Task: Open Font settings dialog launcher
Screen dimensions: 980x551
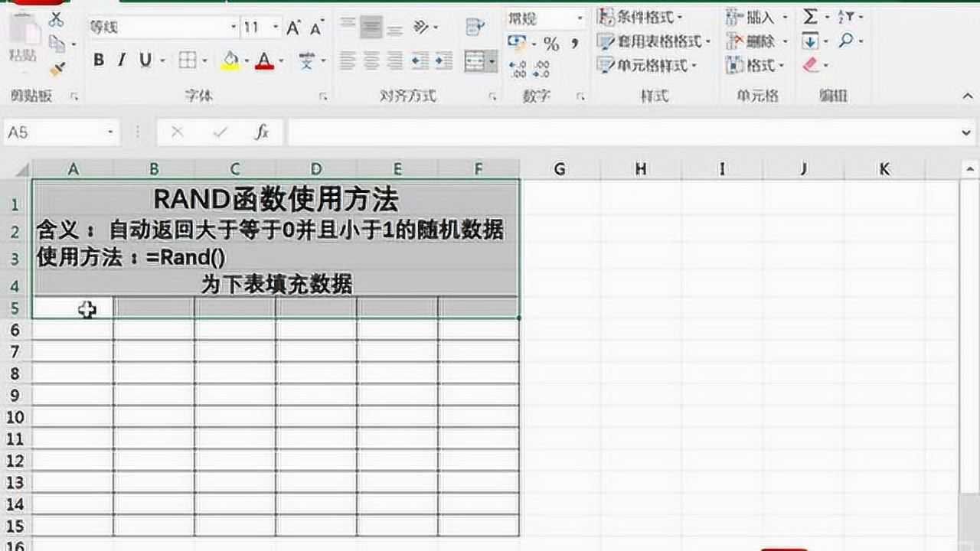Action: (323, 96)
